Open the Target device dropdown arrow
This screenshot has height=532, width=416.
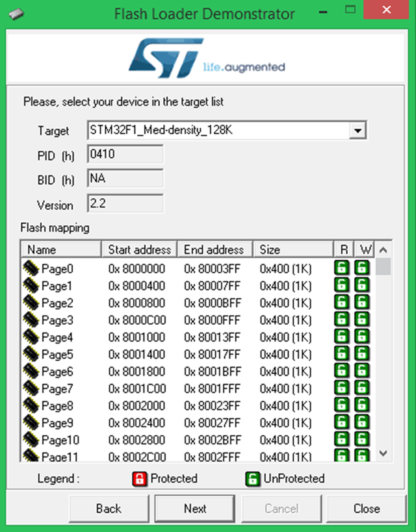coord(357,131)
